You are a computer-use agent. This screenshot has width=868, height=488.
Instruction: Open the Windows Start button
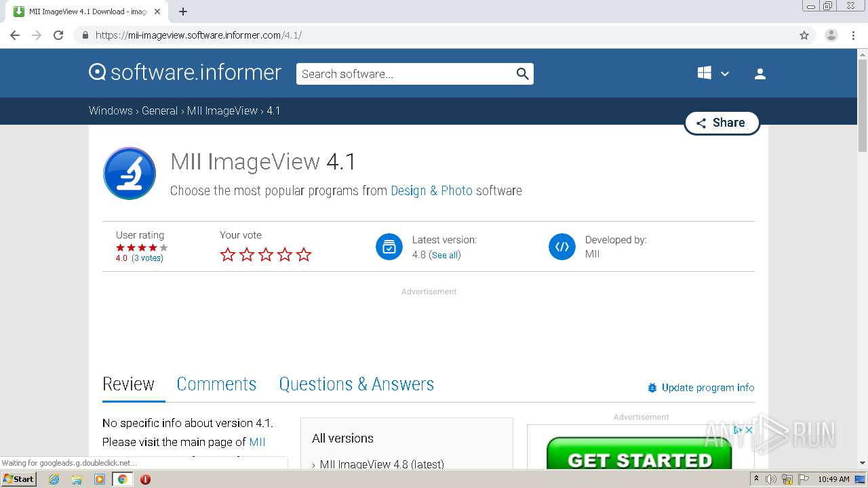[19, 479]
